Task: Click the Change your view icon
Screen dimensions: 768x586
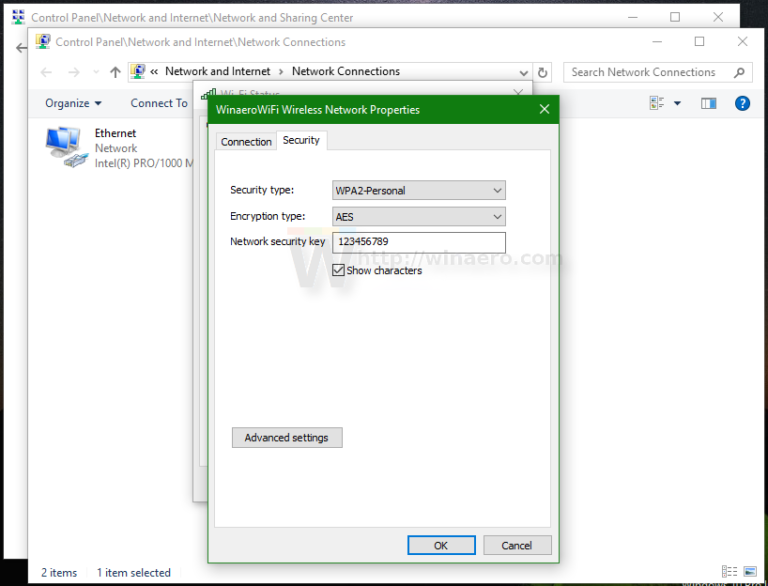Action: [x=657, y=103]
